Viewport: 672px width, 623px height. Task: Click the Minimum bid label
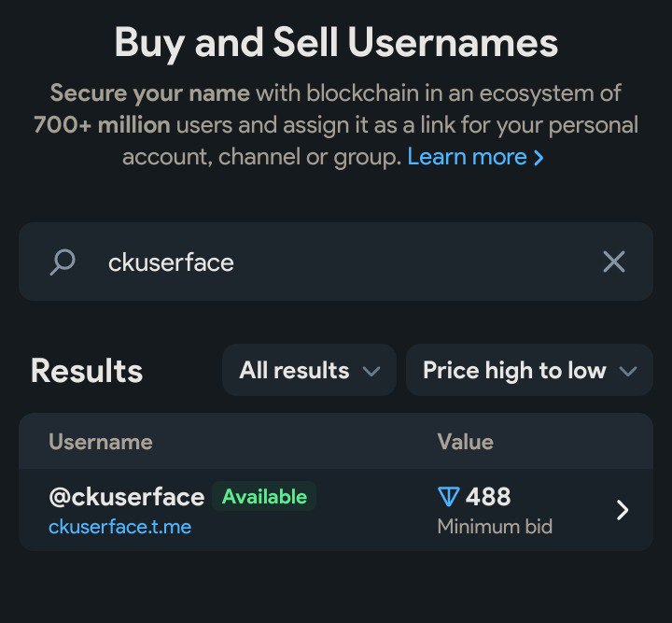[495, 527]
